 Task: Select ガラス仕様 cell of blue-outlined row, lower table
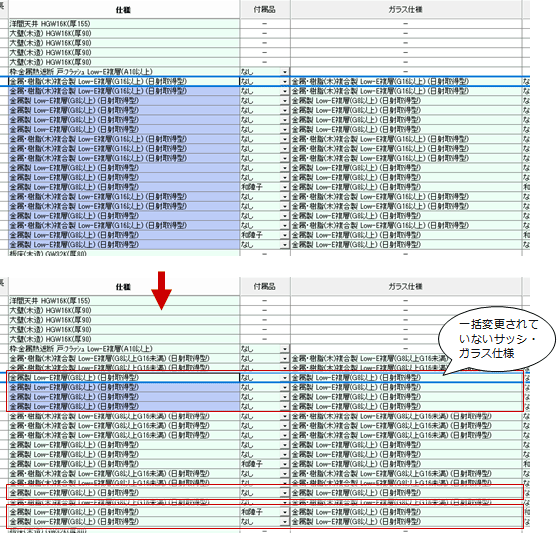tap(406, 378)
